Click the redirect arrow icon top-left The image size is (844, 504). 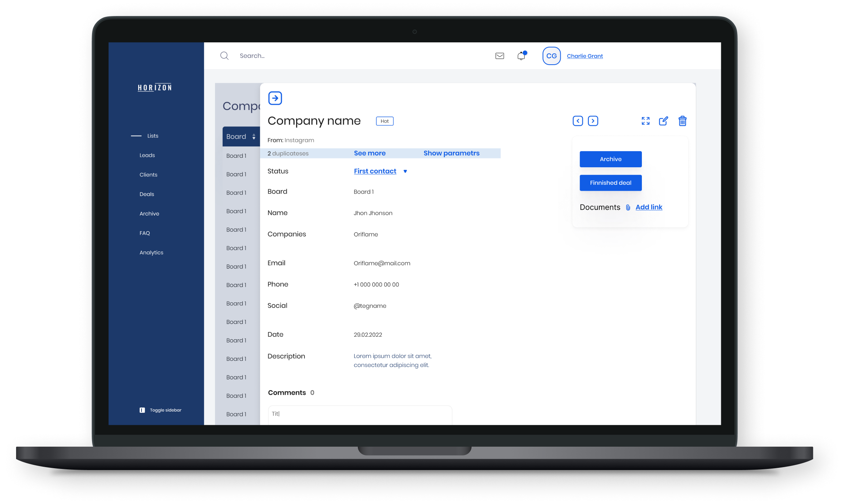coord(275,98)
